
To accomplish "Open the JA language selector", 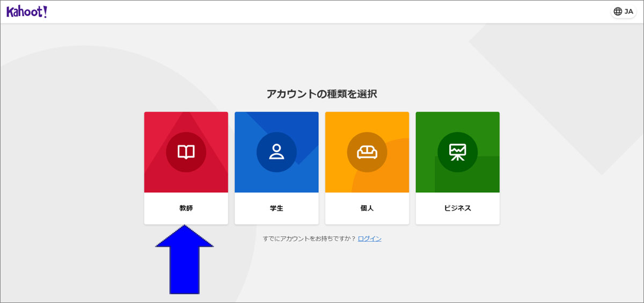I will [x=624, y=11].
